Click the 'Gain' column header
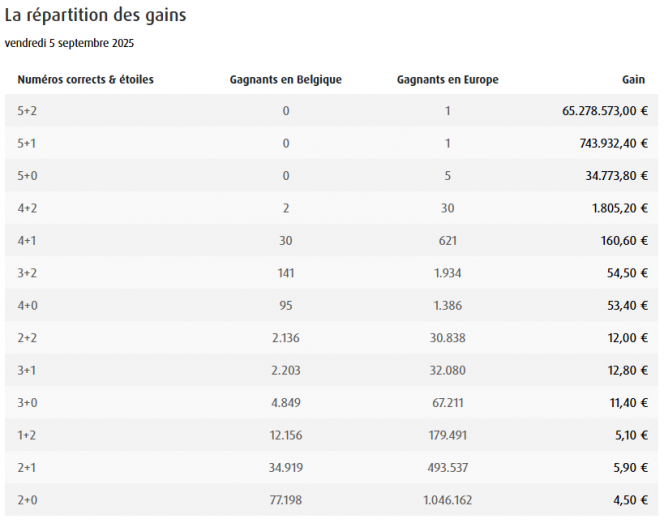 (x=634, y=79)
